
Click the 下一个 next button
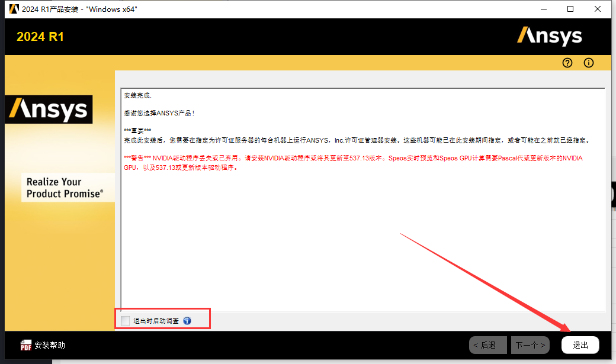530,345
